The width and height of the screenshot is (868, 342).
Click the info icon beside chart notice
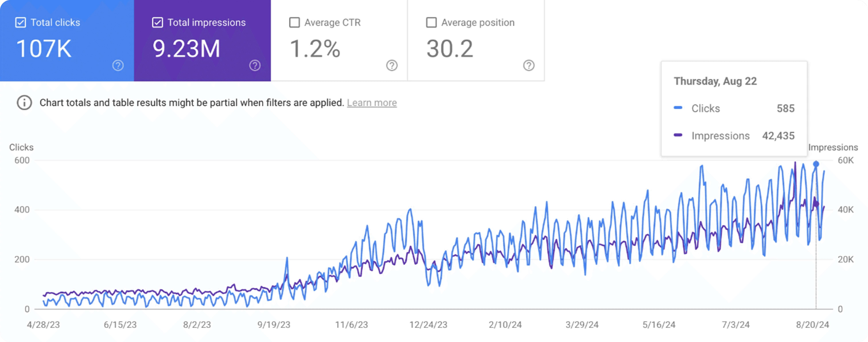tap(24, 103)
